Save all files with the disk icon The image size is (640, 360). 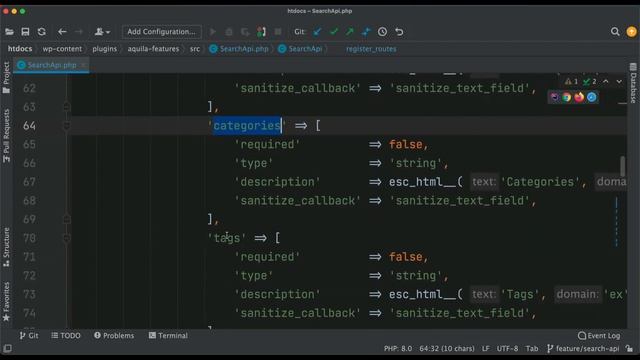pos(25,32)
